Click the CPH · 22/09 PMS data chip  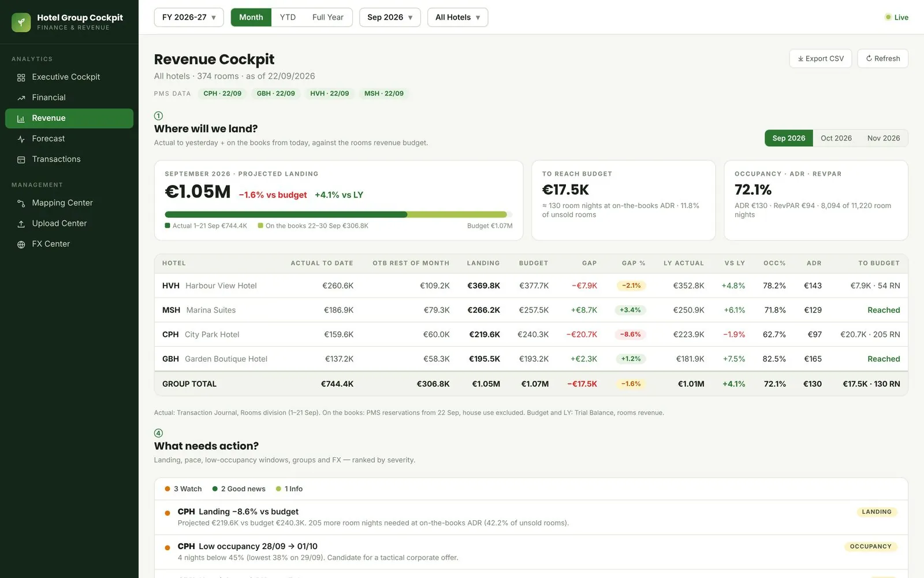coord(222,94)
